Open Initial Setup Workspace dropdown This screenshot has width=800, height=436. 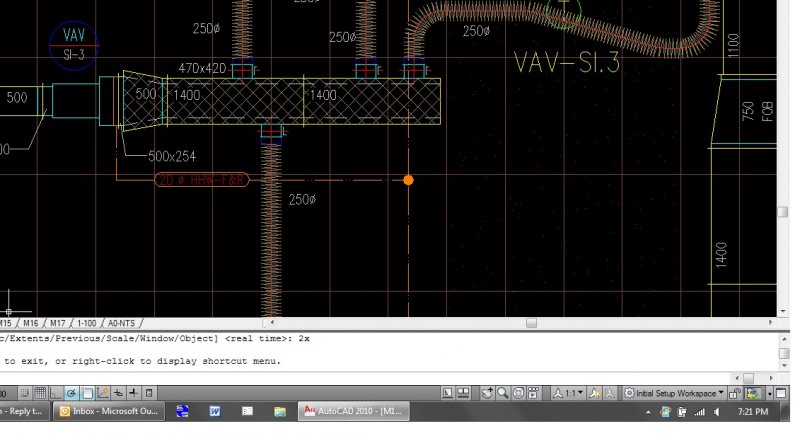coord(674,393)
